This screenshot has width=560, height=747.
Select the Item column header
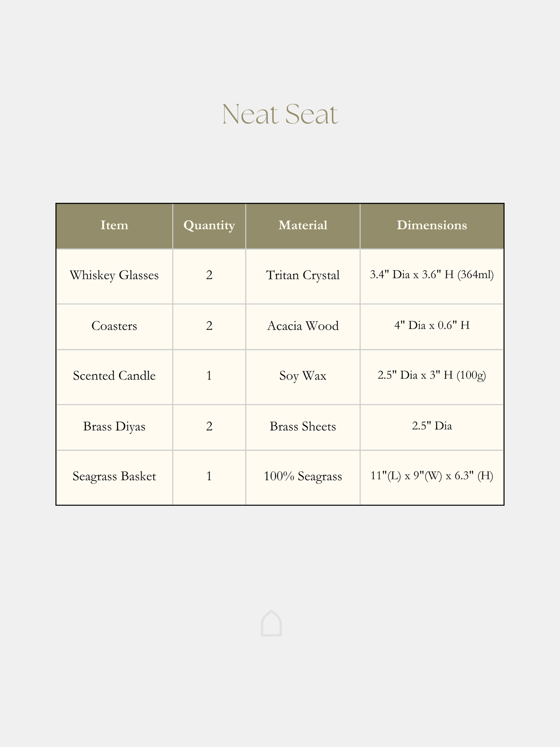point(114,225)
